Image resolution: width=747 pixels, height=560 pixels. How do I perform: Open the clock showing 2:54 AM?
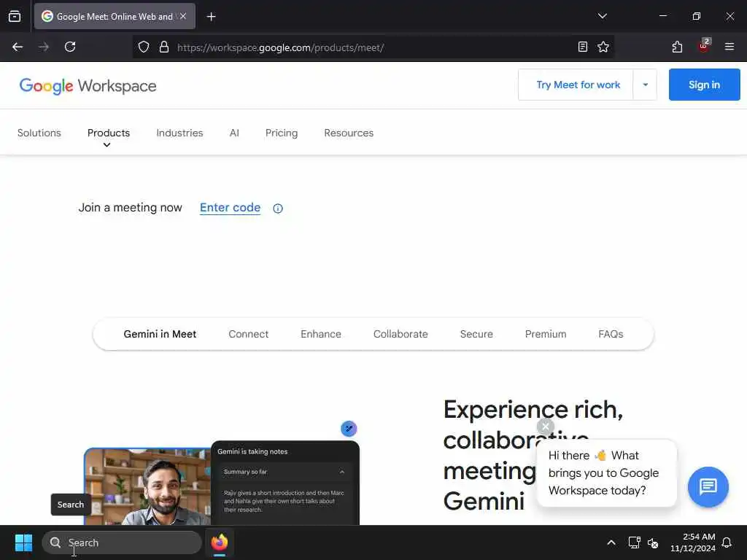coord(693,542)
